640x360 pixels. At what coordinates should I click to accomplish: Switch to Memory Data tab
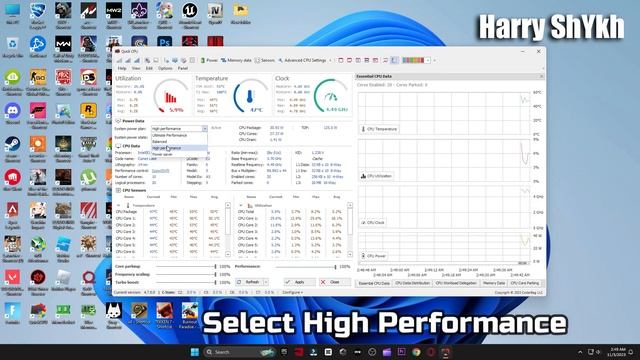click(x=494, y=283)
